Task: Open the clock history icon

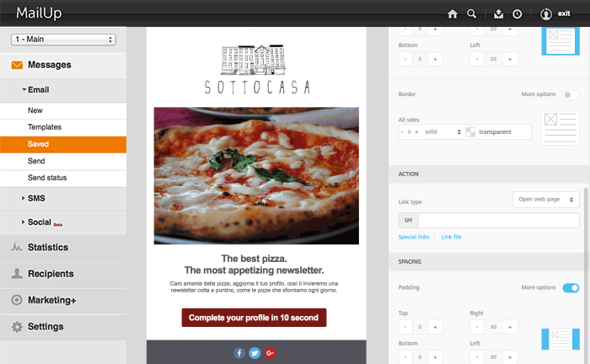Action: coord(517,13)
